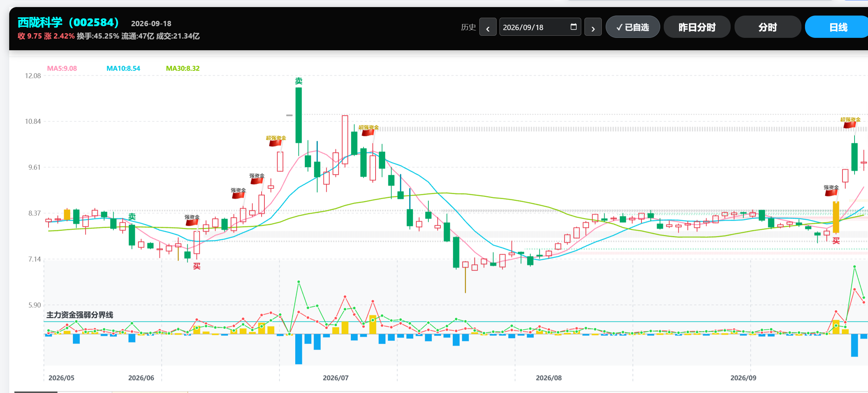Click the 12.08 price axis value
This screenshot has width=868, height=393.
(x=33, y=76)
